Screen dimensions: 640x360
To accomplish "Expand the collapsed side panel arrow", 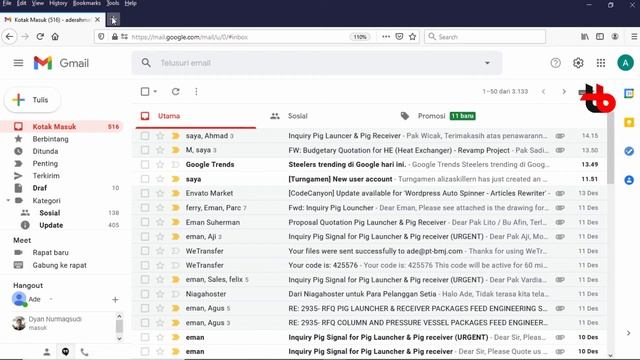I will click(629, 333).
